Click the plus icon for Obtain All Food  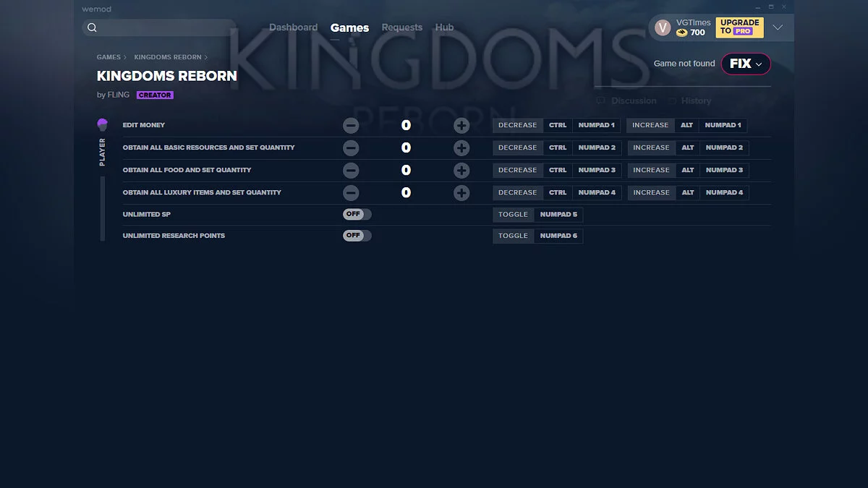point(461,170)
